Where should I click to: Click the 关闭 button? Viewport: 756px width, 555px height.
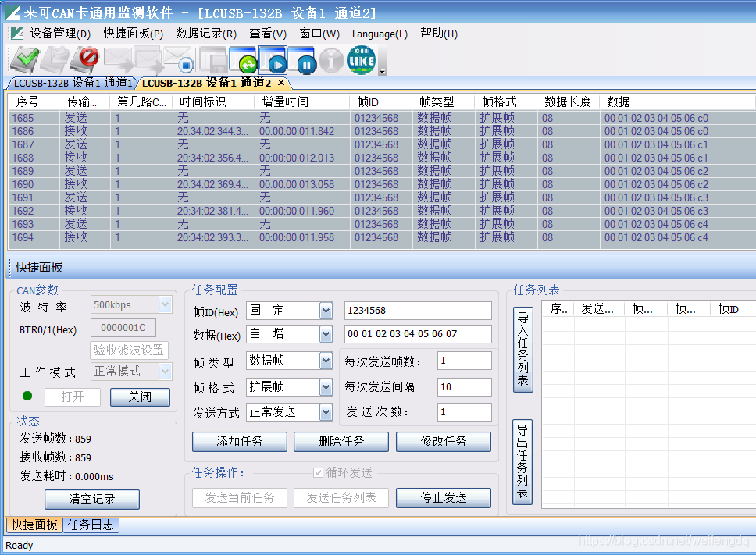[140, 397]
